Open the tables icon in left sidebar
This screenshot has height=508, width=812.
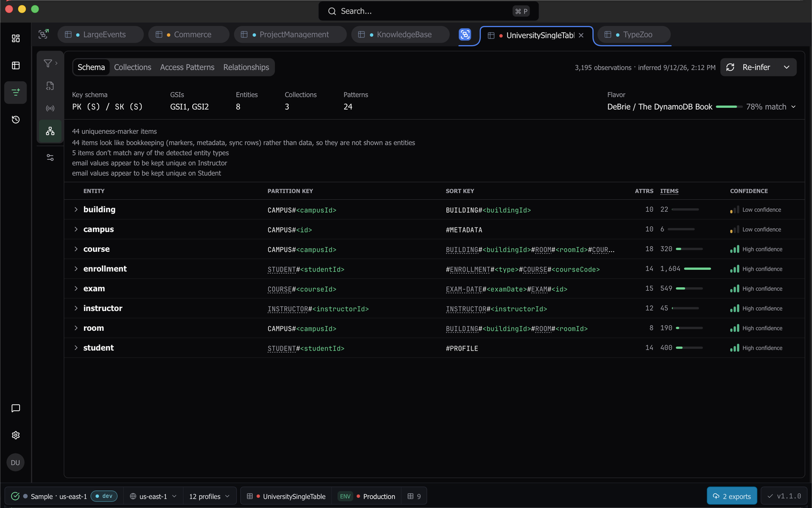(16, 65)
